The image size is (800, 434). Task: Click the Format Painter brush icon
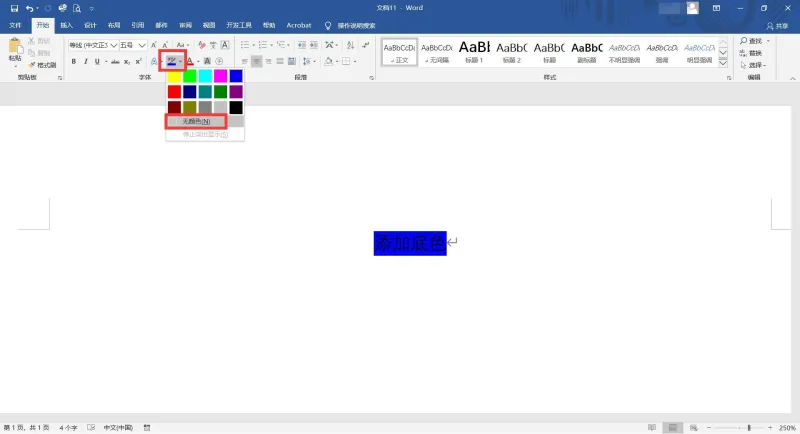32,65
